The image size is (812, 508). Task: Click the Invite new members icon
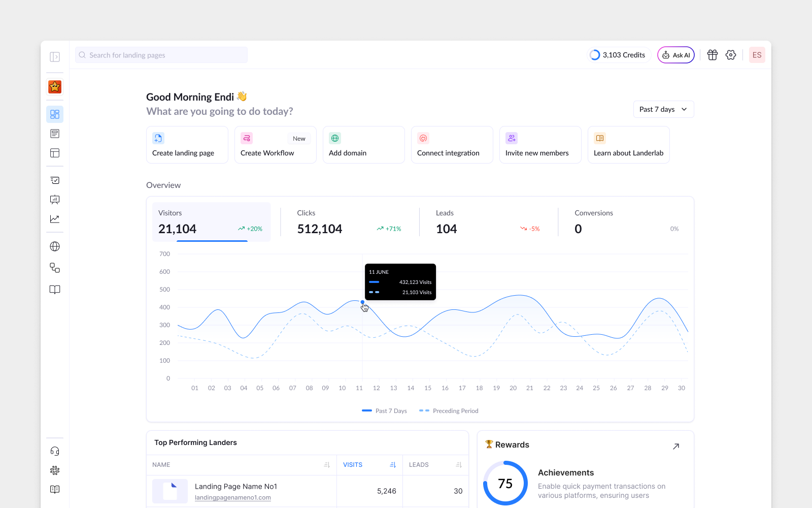click(512, 138)
